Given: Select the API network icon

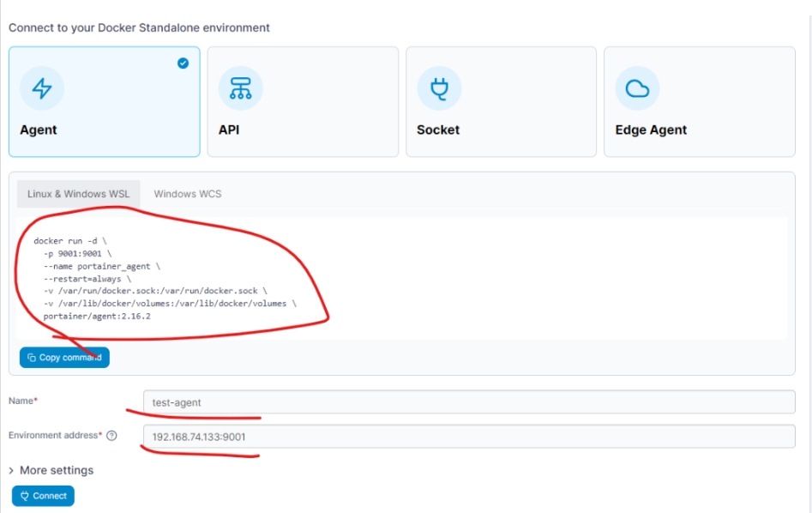Looking at the screenshot, I should (x=240, y=88).
